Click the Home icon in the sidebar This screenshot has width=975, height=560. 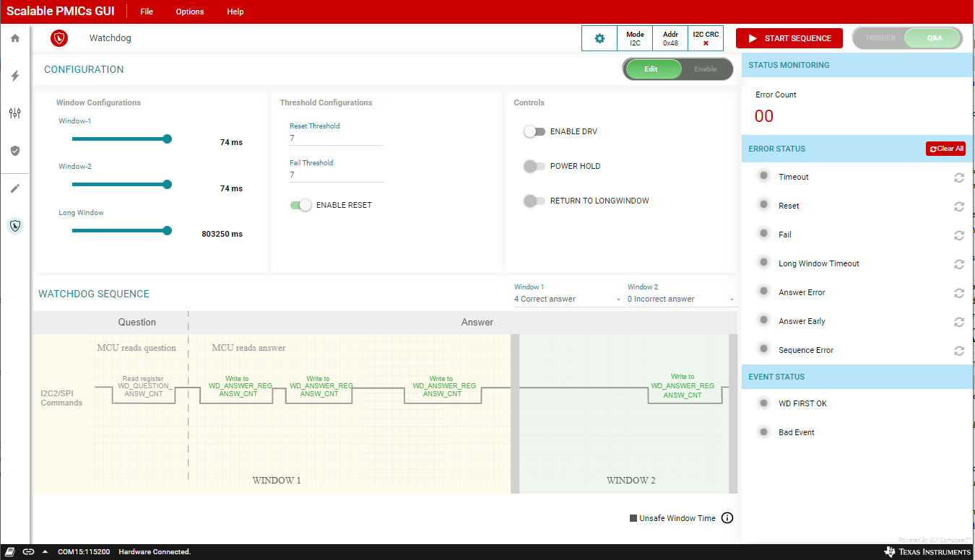(15, 38)
